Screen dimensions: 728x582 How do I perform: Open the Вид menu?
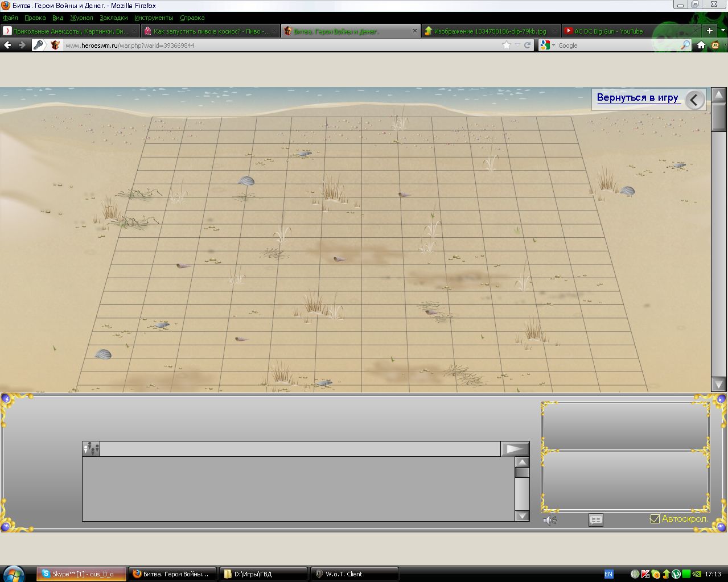coord(57,18)
